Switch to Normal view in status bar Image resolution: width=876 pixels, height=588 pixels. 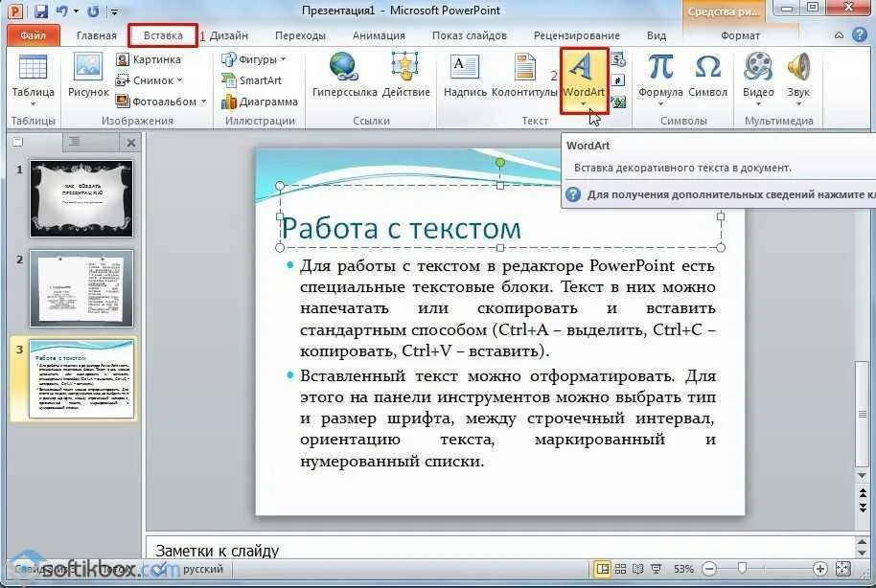pyautogui.click(x=602, y=569)
